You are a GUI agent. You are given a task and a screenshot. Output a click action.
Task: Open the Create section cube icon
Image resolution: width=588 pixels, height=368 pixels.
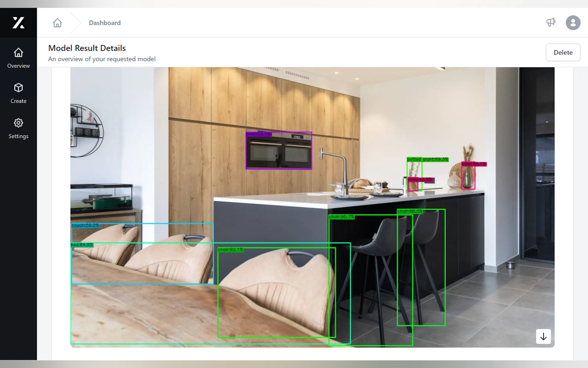(18, 88)
